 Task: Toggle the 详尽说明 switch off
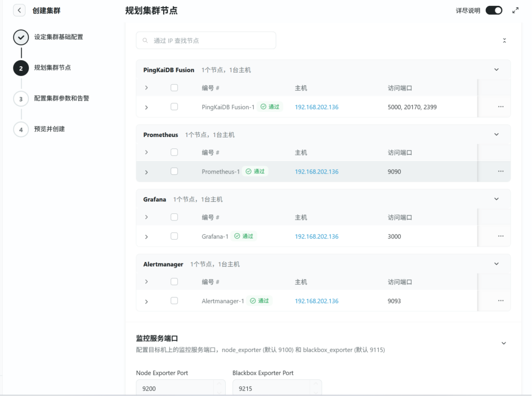[494, 11]
